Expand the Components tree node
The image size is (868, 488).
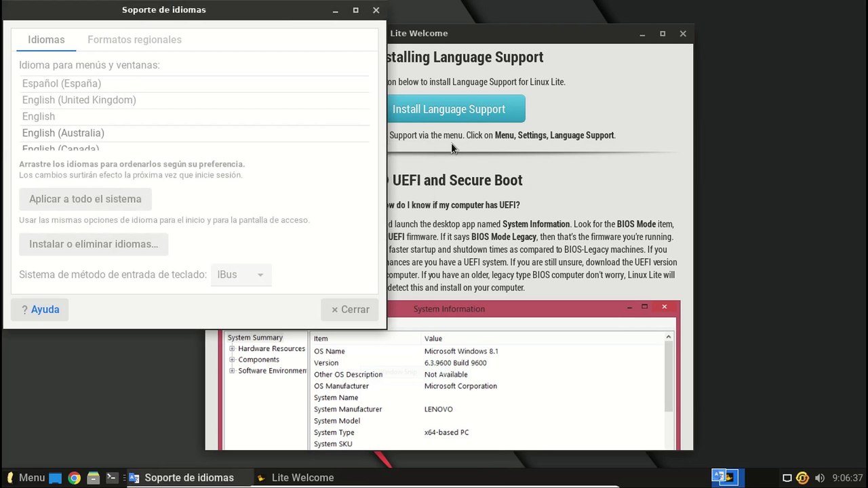tap(232, 360)
